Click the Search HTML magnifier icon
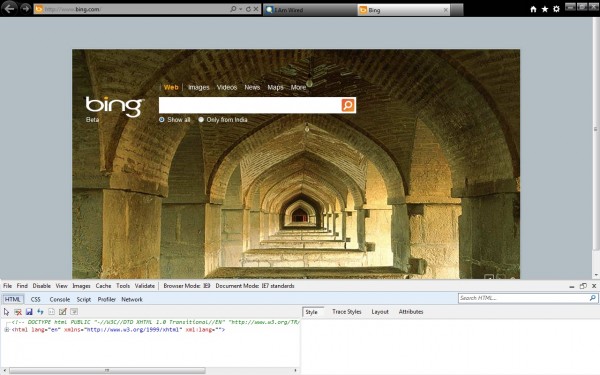600x375 pixels. (593, 298)
